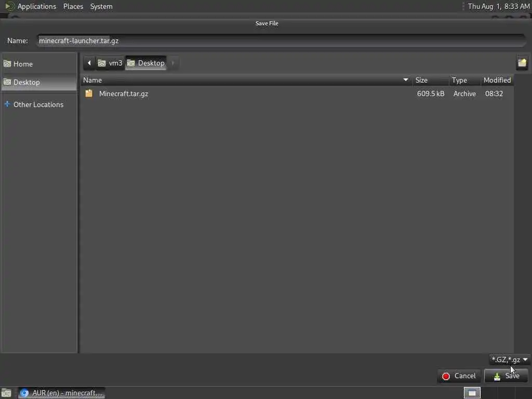Go to vm3 folder in breadcrumb

coord(110,63)
